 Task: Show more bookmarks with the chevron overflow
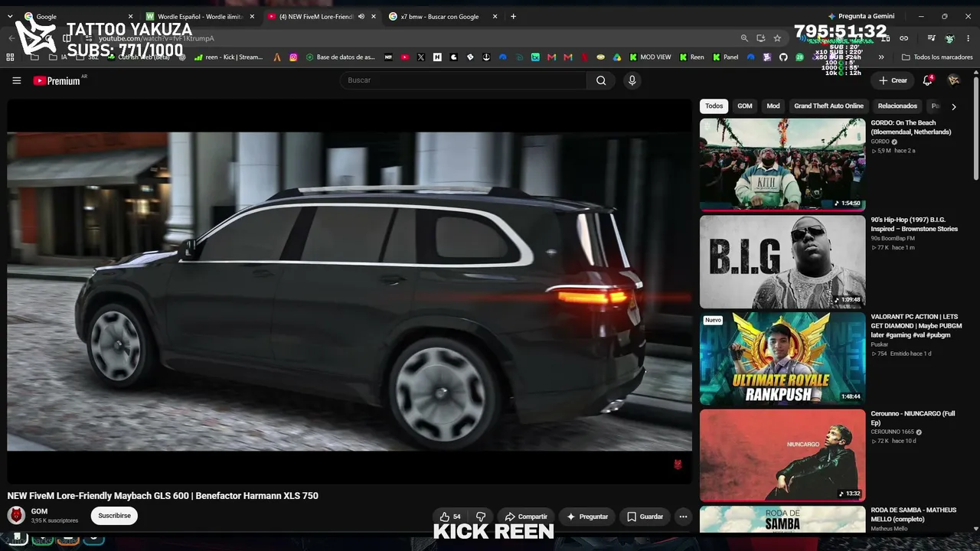click(881, 57)
